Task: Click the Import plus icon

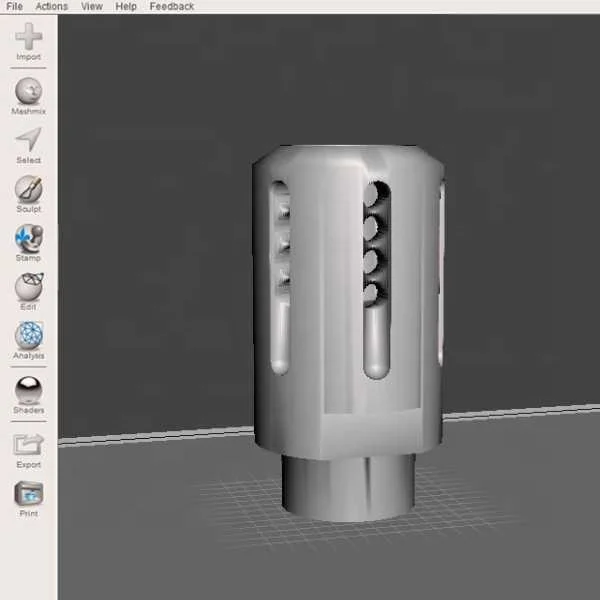Action: coord(29,36)
